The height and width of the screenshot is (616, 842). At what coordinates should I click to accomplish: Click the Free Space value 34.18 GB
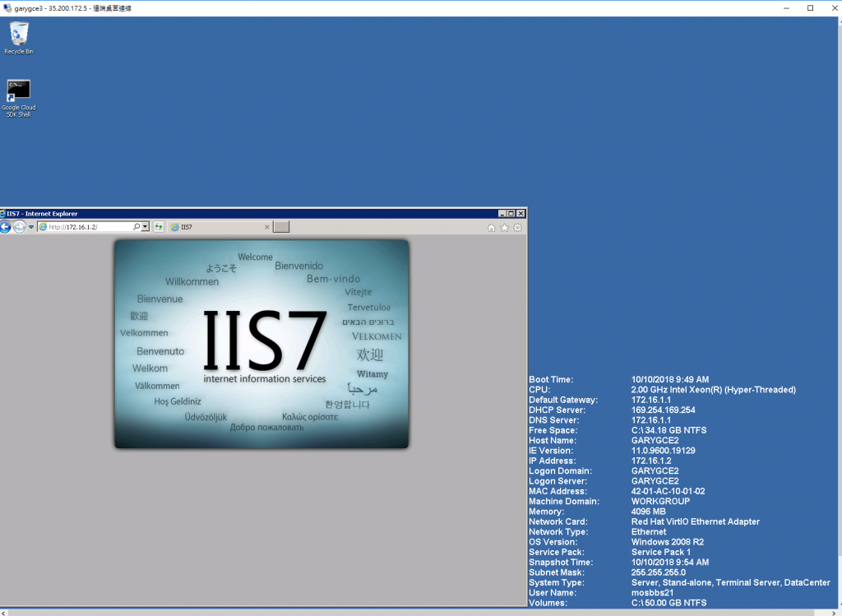click(669, 430)
